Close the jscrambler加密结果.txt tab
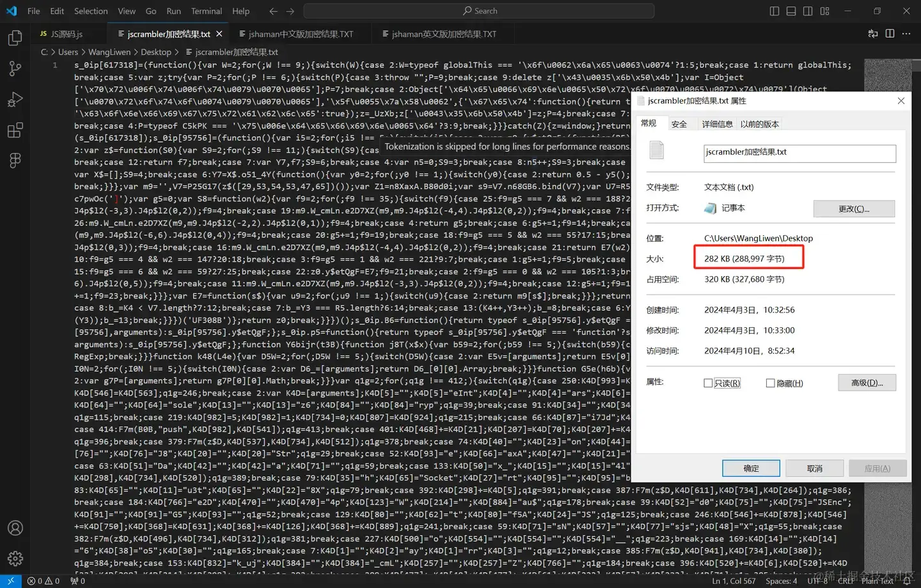921x588 pixels. click(219, 34)
